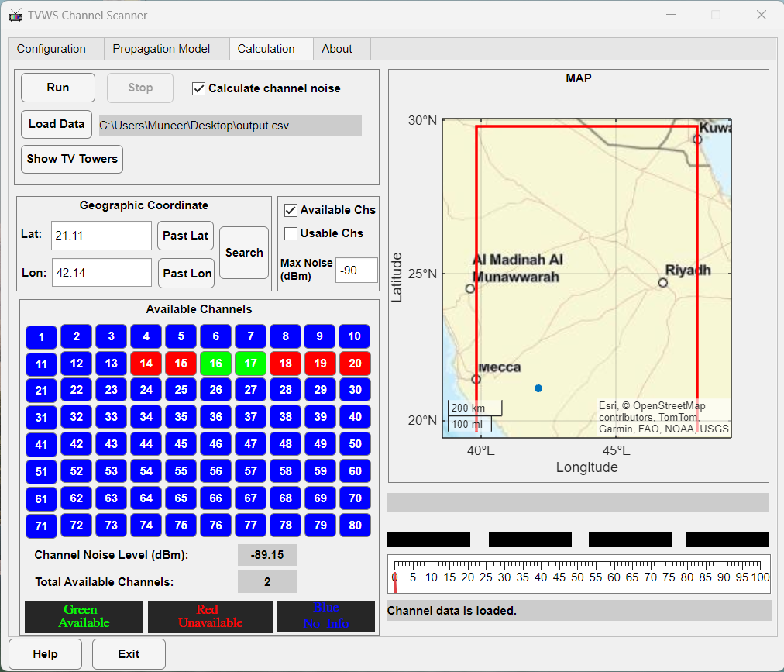Select green available channel 16
Image resolution: width=784 pixels, height=672 pixels.
(x=215, y=364)
